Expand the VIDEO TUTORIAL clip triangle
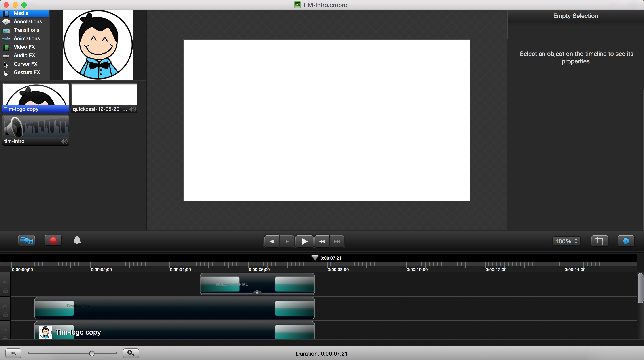This screenshot has width=644, height=360. (x=257, y=293)
